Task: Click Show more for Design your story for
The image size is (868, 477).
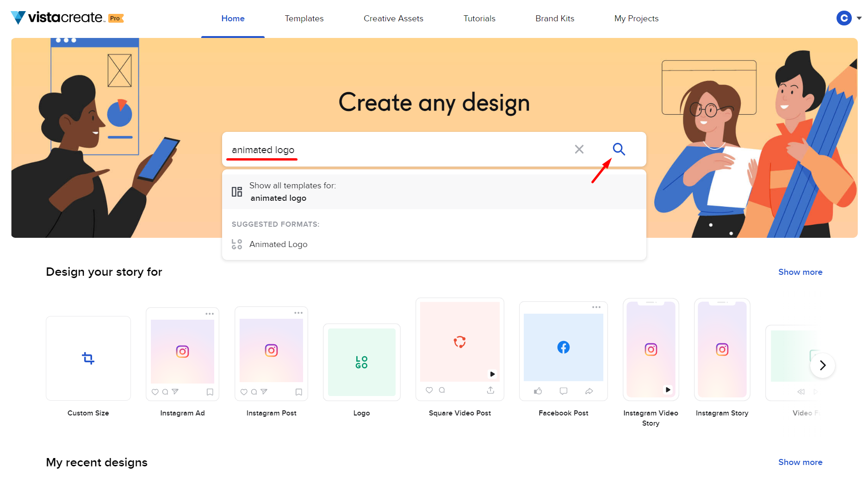Action: [x=800, y=272]
